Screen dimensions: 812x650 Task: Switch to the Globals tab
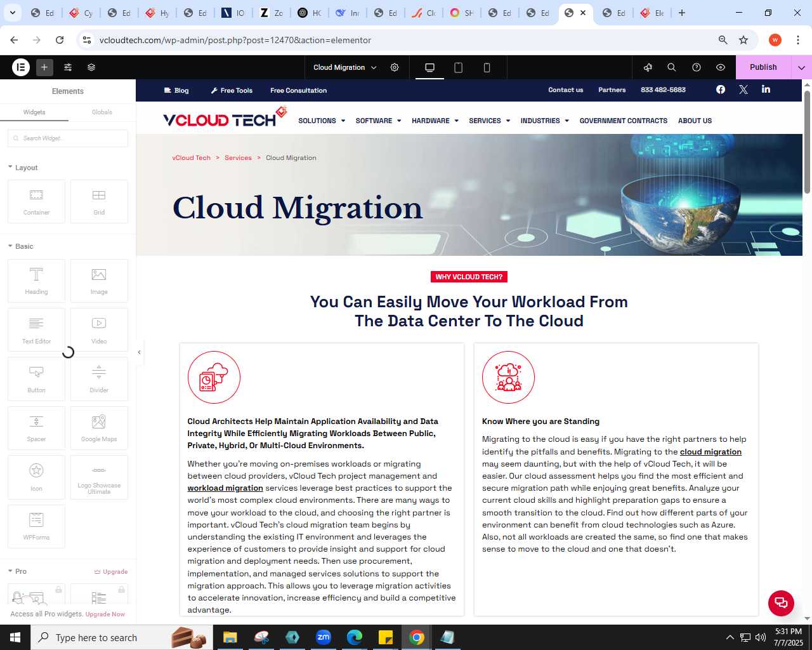(102, 112)
